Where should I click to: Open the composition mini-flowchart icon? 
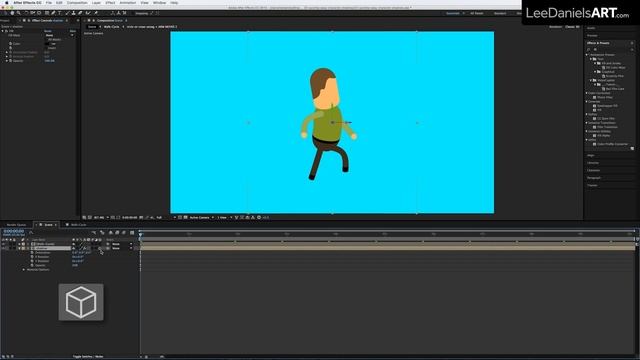pyautogui.click(x=93, y=233)
